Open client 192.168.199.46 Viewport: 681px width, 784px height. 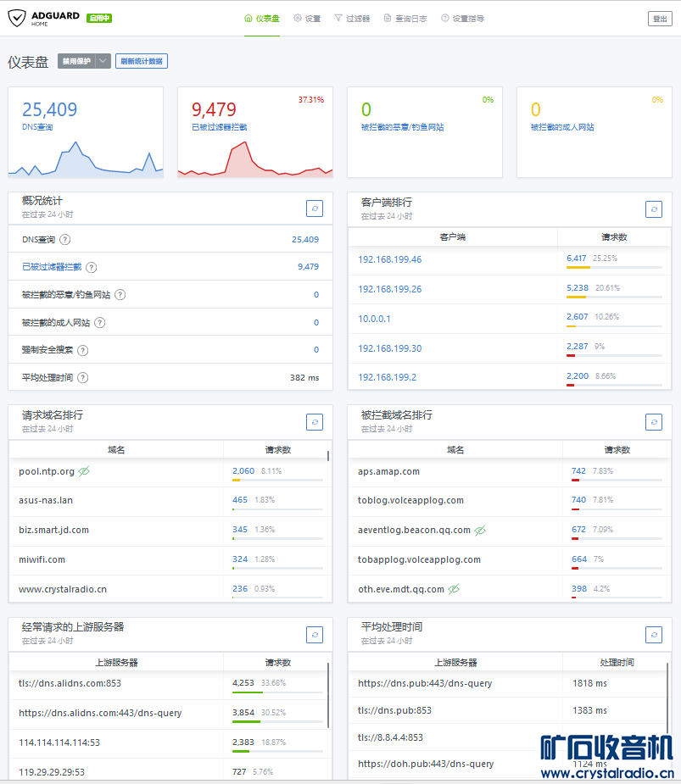tap(390, 259)
